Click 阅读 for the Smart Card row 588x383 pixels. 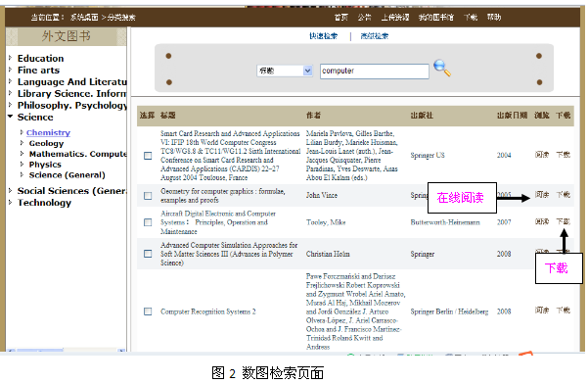(542, 155)
